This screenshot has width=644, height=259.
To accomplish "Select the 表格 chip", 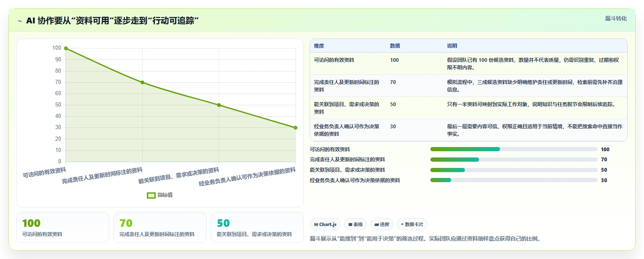I will (355, 224).
